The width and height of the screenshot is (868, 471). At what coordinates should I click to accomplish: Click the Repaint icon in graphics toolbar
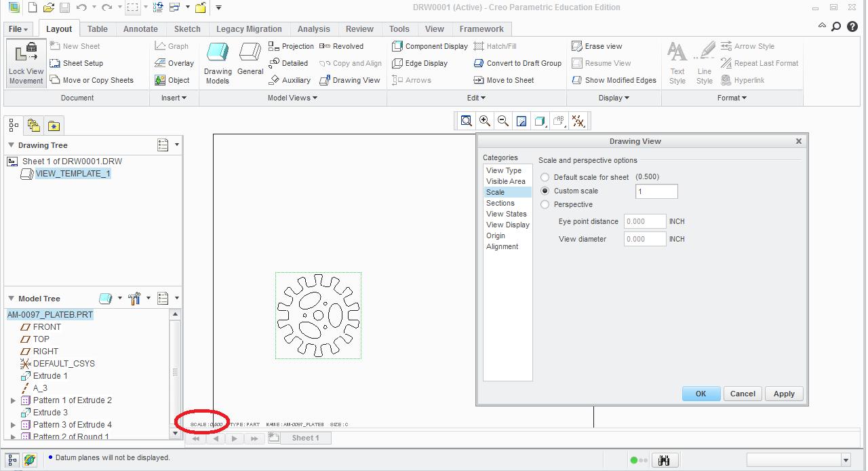pyautogui.click(x=521, y=121)
